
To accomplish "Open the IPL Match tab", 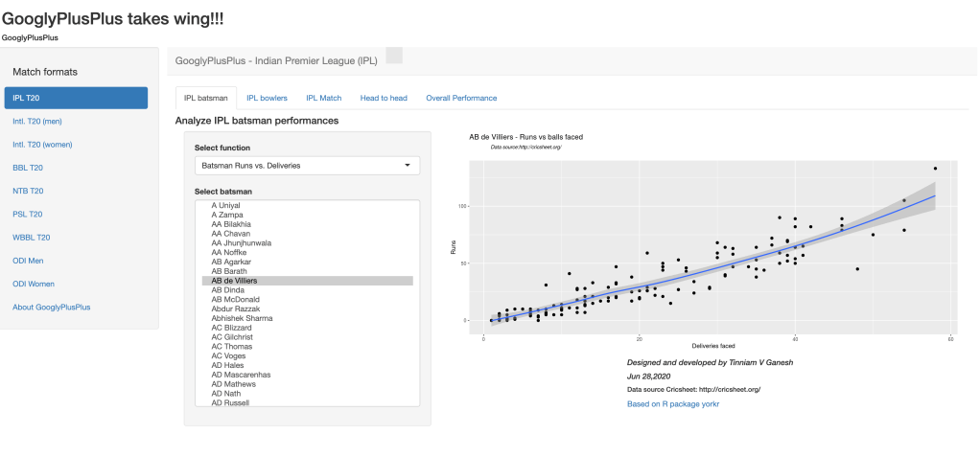I will pos(323,98).
